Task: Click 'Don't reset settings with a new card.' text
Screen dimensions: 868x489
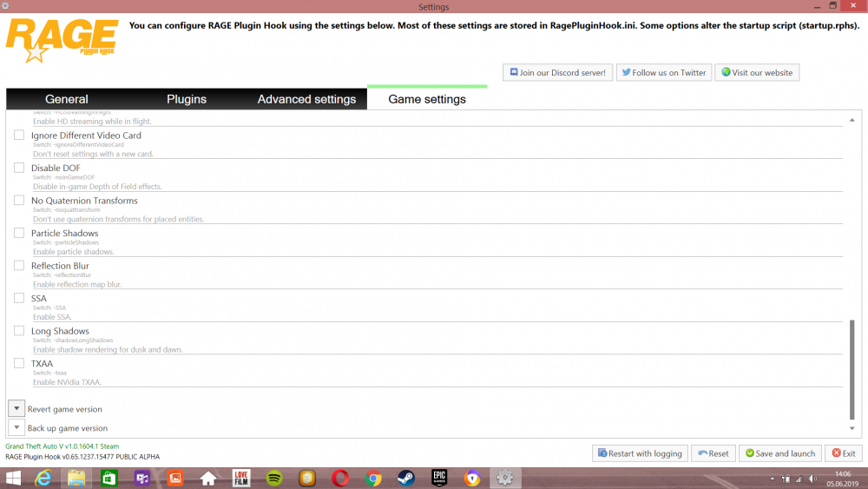Action: [x=93, y=154]
